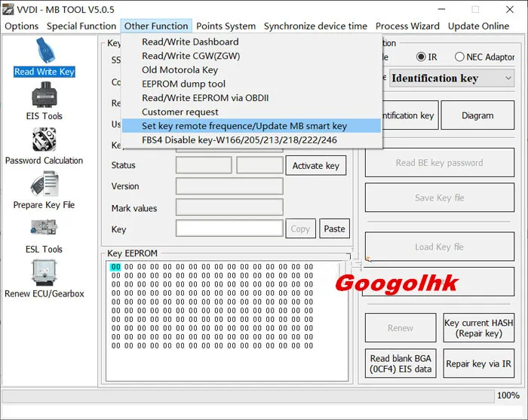Select the IR radio button

pyautogui.click(x=421, y=57)
